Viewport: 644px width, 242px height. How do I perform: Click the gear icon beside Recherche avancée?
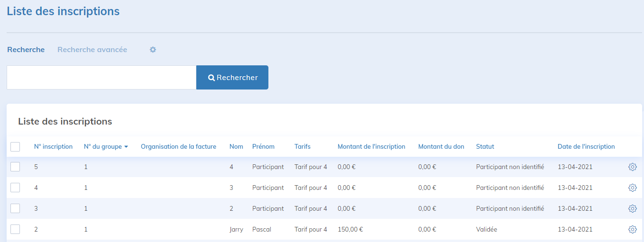[x=153, y=50]
